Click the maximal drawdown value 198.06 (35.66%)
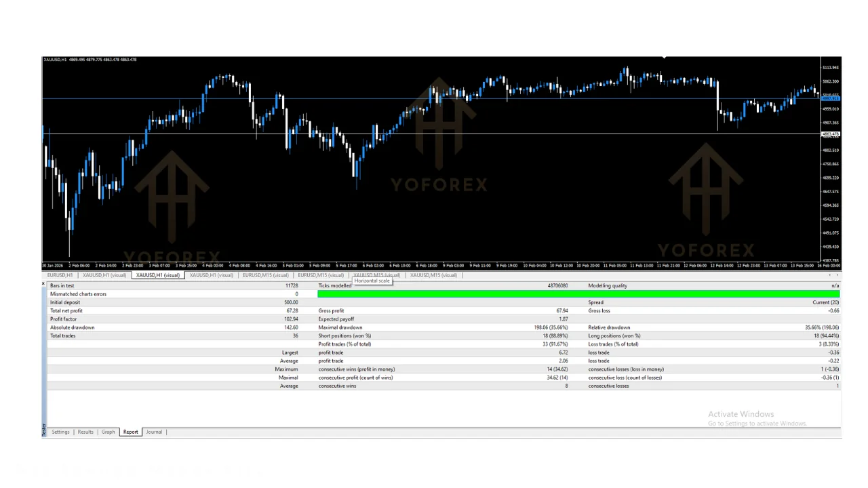 (551, 327)
